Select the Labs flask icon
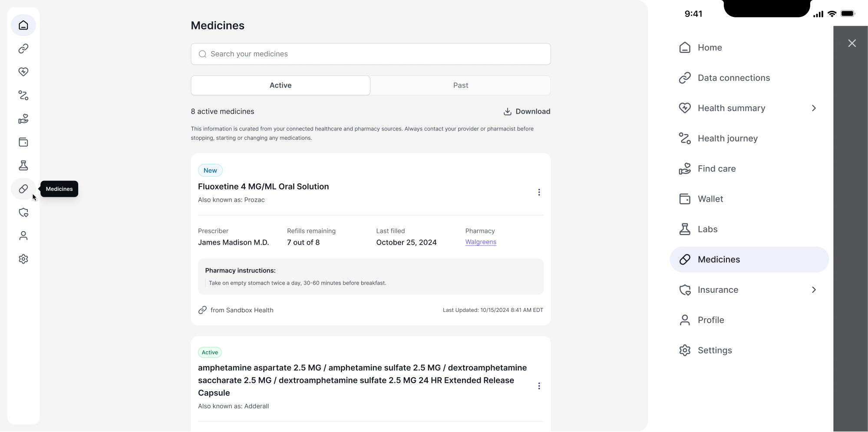The width and height of the screenshot is (868, 432). pos(23,165)
